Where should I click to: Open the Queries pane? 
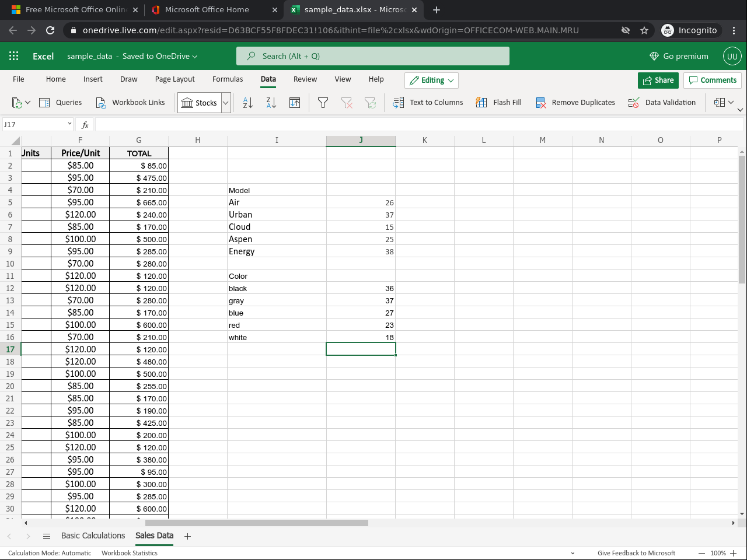[61, 102]
